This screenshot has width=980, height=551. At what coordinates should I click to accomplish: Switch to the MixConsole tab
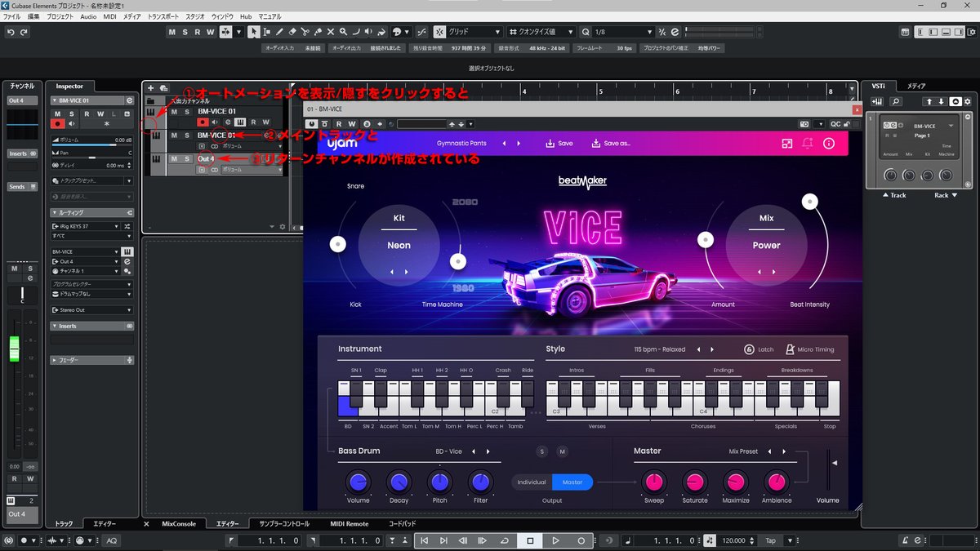(178, 523)
